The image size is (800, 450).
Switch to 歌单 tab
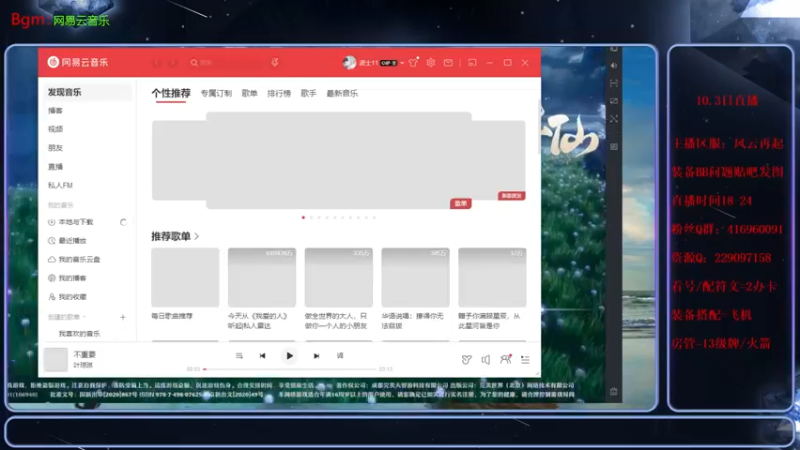249,93
